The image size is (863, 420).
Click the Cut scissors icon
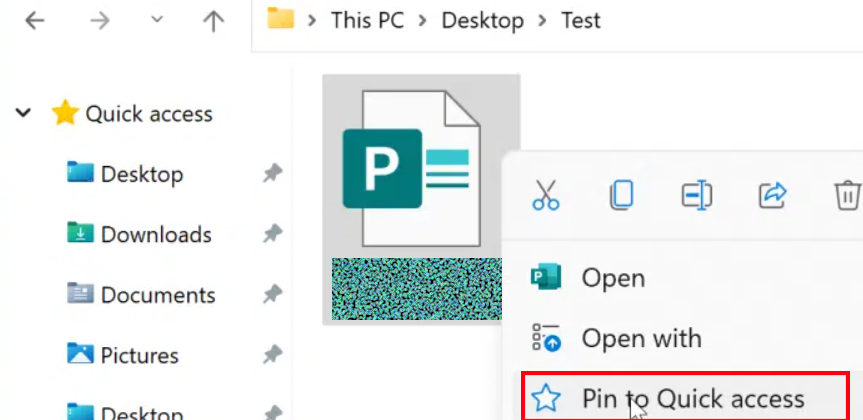tap(545, 194)
